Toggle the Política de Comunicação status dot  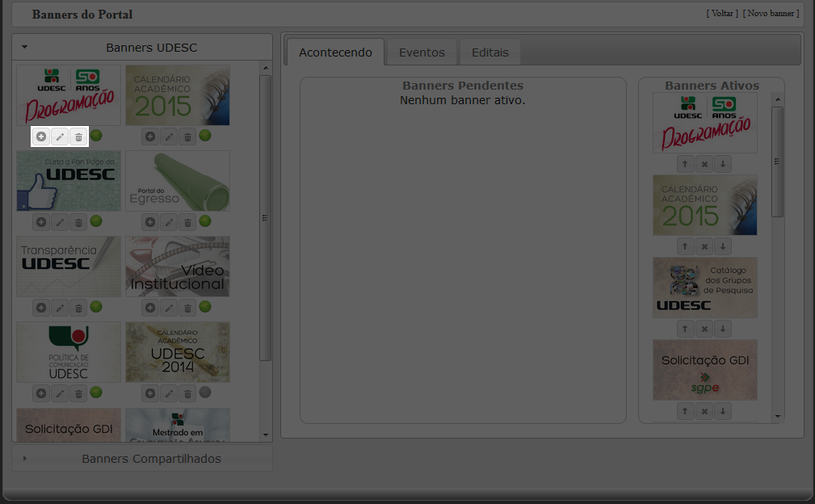[x=96, y=393]
